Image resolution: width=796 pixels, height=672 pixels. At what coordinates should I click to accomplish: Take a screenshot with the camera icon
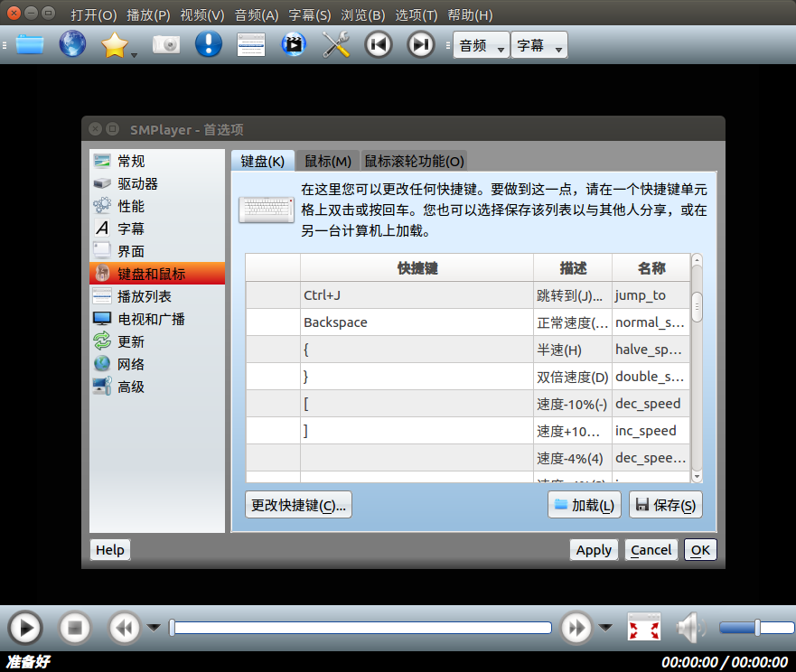coord(166,44)
